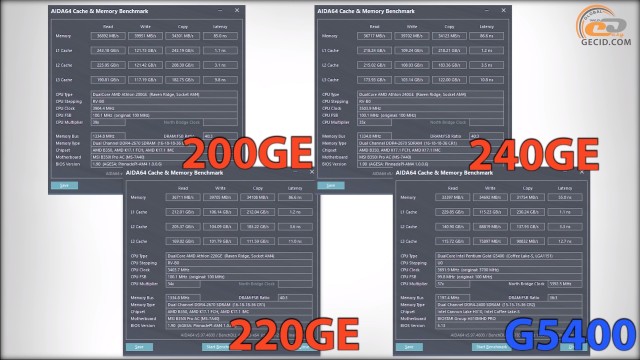Close the Athlon 200GE benchmark window
This screenshot has height=360, width=640.
(237, 11)
